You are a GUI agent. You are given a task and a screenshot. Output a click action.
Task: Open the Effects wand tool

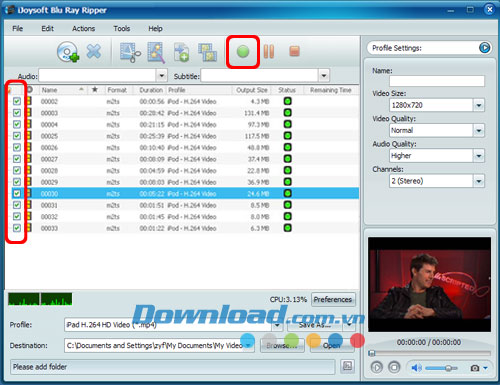click(x=156, y=52)
